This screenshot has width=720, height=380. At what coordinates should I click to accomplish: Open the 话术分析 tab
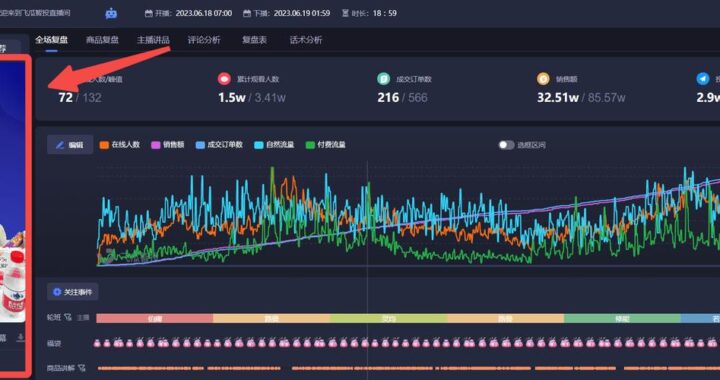tap(306, 40)
